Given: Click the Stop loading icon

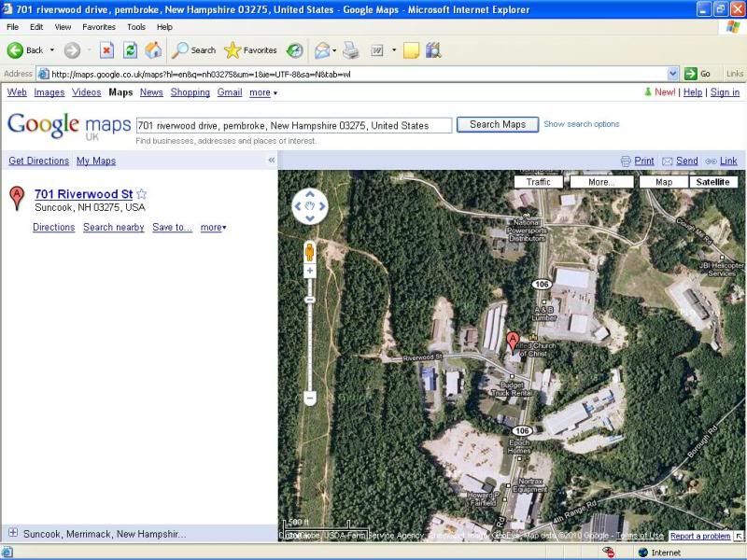Looking at the screenshot, I should coord(106,50).
